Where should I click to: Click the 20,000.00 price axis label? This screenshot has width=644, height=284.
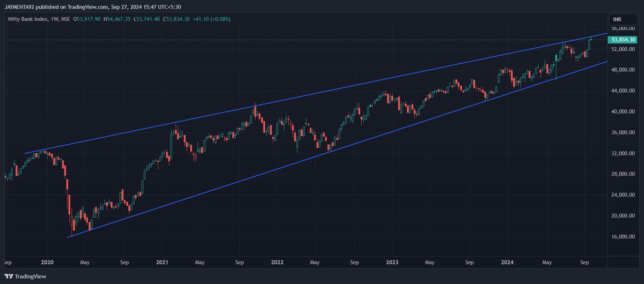624,216
